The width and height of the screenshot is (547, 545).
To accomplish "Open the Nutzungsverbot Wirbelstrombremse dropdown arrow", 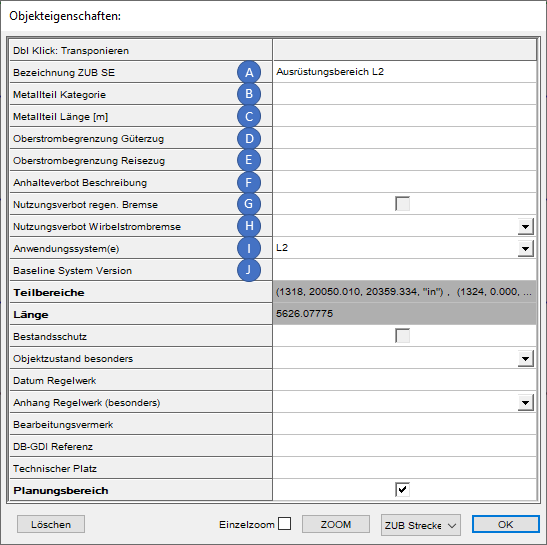I will point(525,226).
